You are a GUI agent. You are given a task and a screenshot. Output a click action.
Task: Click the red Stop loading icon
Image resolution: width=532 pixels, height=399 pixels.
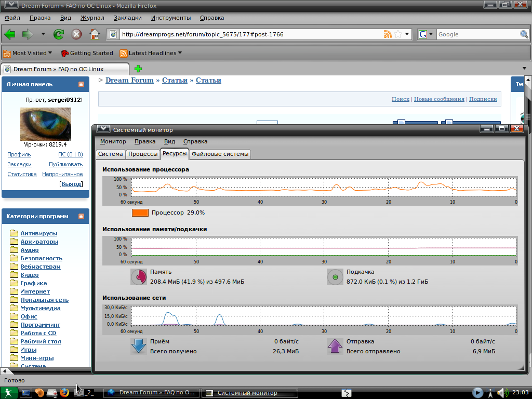click(76, 34)
